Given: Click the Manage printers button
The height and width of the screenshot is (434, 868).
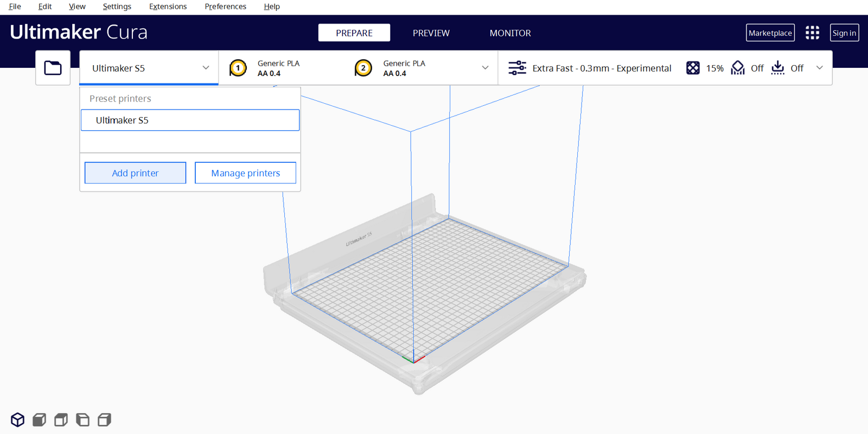Looking at the screenshot, I should tap(246, 173).
